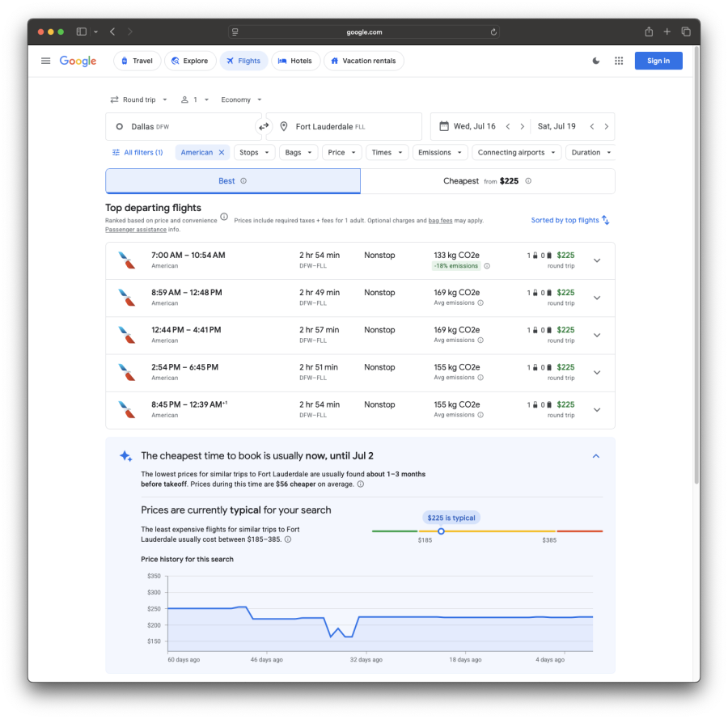Expand the 2:54 PM flight details
The image size is (728, 719).
coord(597,372)
